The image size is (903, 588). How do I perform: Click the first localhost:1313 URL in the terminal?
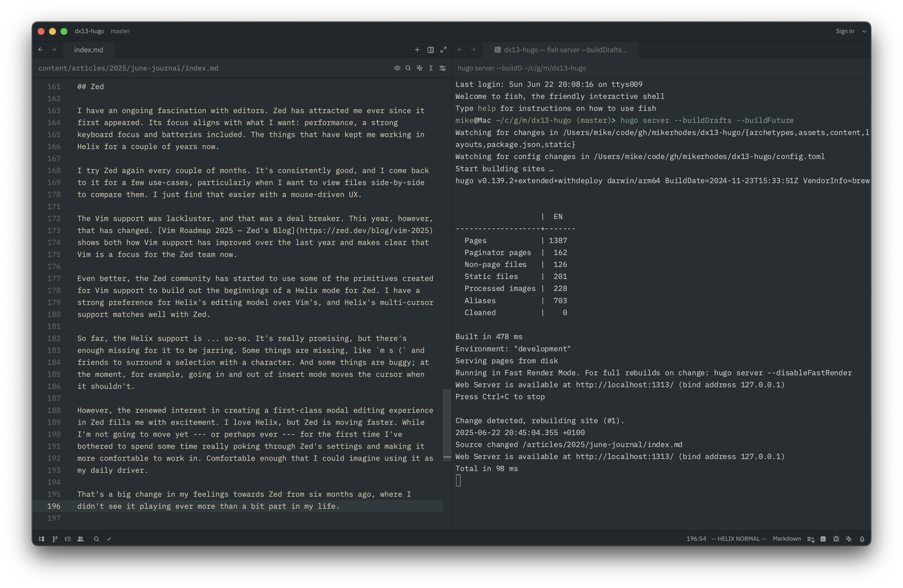tap(624, 385)
